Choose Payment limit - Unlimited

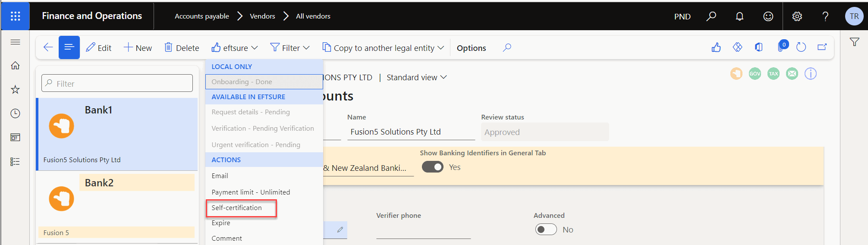point(264,192)
